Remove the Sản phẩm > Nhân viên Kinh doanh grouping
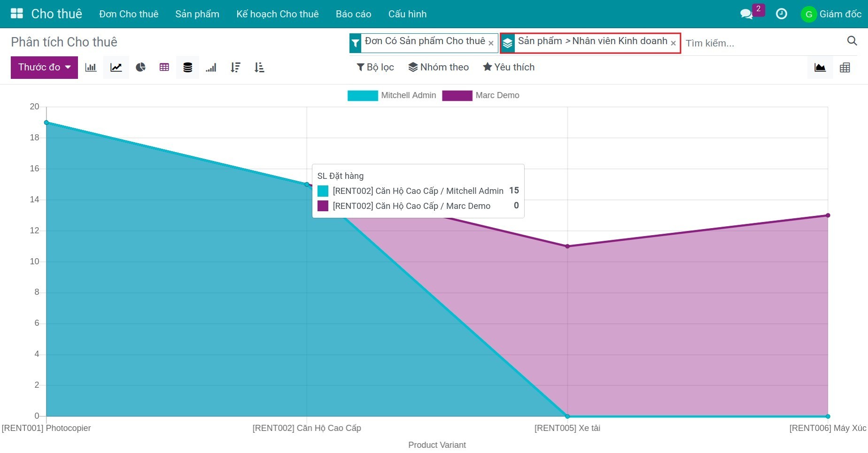The width and height of the screenshot is (868, 453). 673,43
